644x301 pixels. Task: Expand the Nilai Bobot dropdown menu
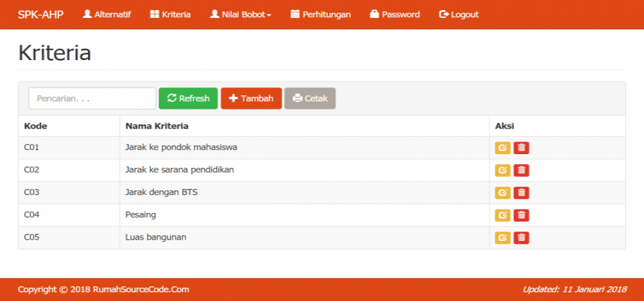pos(241,15)
